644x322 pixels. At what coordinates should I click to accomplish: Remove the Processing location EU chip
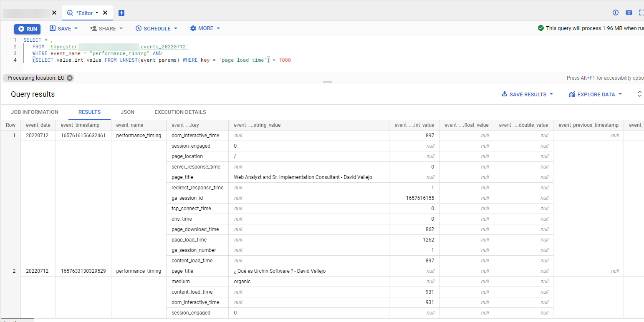click(70, 78)
